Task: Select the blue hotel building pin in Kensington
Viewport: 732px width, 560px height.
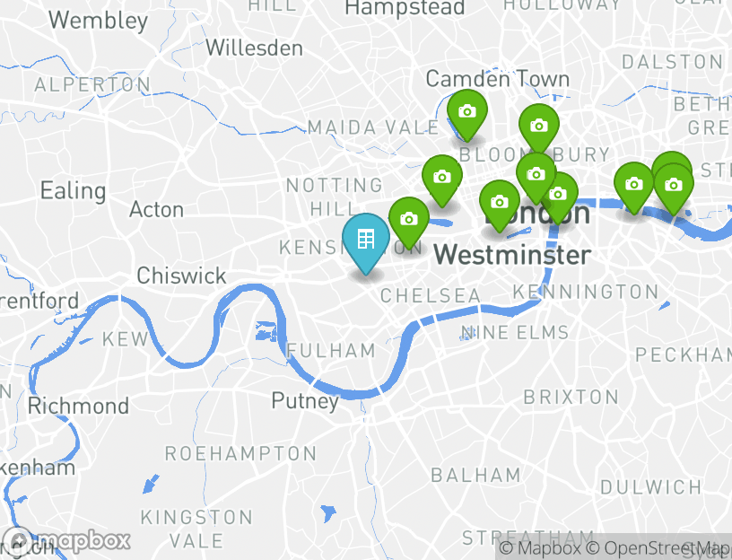Action: click(366, 242)
